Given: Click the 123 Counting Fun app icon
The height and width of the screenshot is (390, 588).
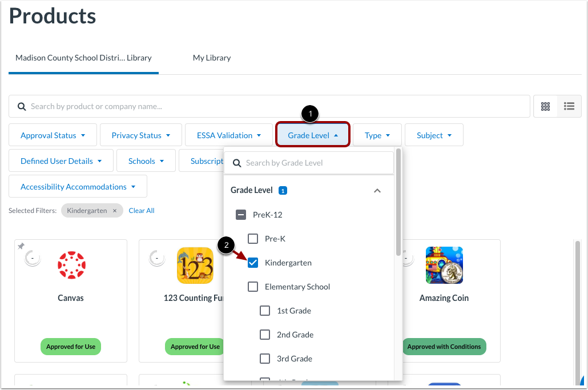Looking at the screenshot, I should (x=195, y=265).
